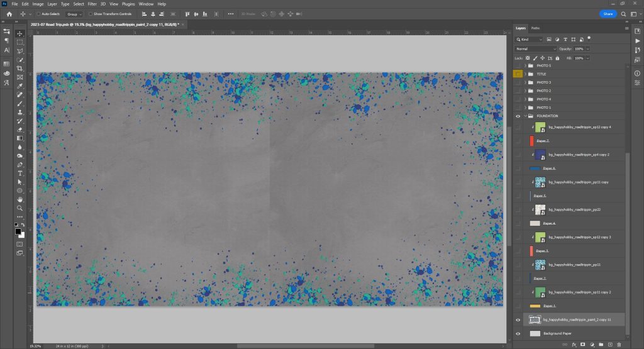Select the Rectangular Marquee tool
Image resolution: width=644 pixels, height=349 pixels.
[x=20, y=42]
